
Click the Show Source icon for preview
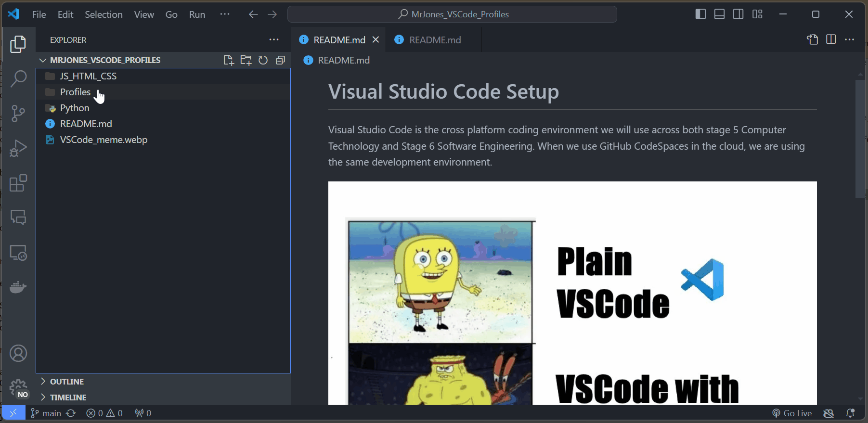(x=813, y=39)
